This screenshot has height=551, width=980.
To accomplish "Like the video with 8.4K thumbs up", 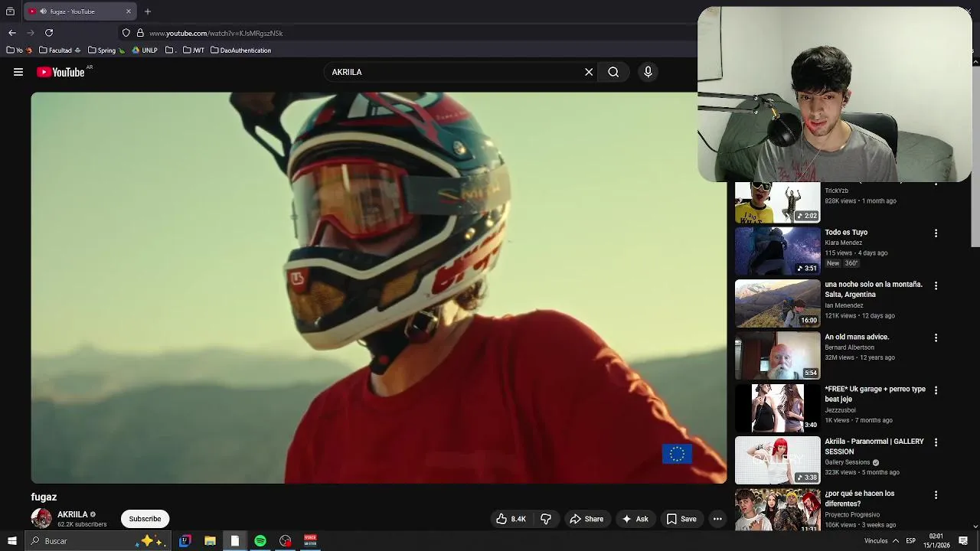I will pos(511,519).
